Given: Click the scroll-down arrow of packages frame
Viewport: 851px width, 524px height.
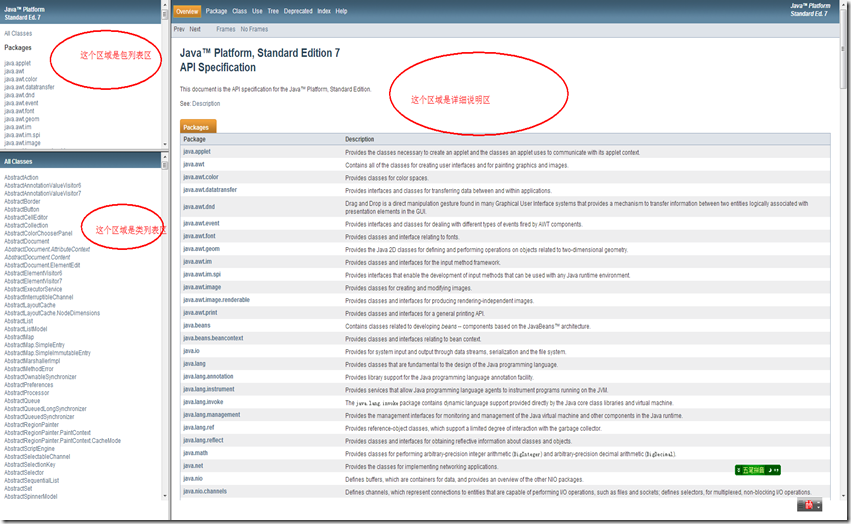Looking at the screenshot, I should pyautogui.click(x=165, y=144).
